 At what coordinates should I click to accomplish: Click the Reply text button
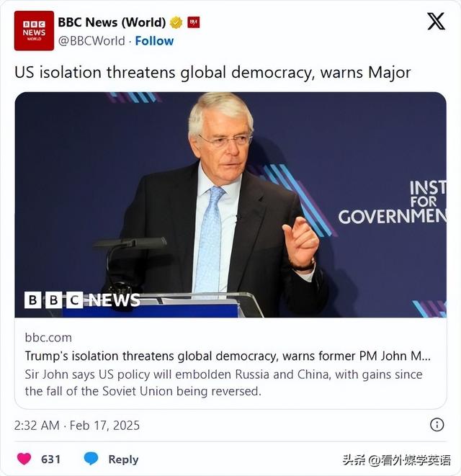pyautogui.click(x=123, y=459)
